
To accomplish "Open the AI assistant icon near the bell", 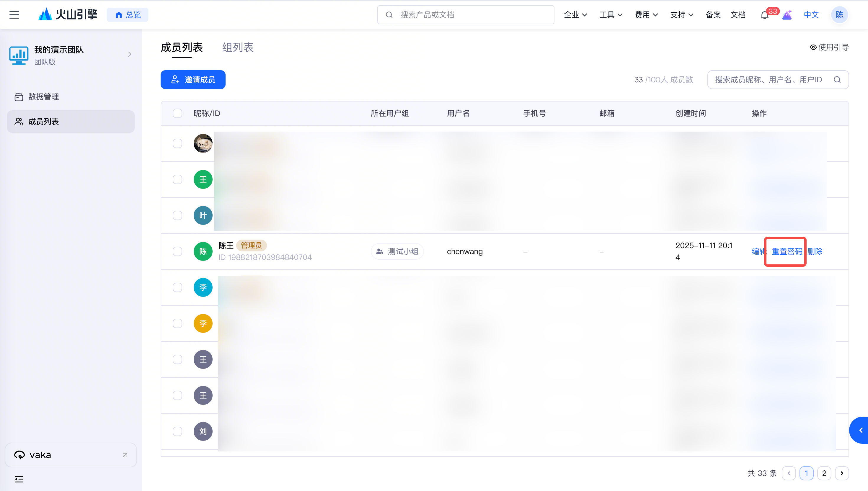I will click(x=787, y=15).
